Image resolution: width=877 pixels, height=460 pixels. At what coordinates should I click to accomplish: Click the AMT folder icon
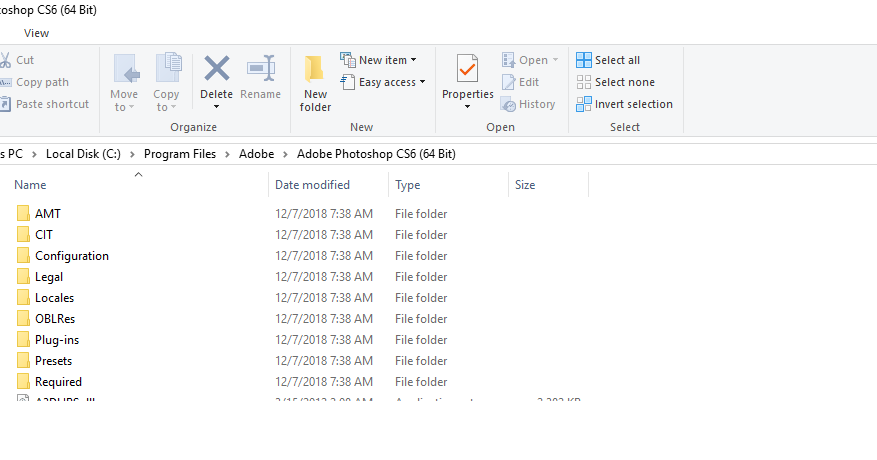pyautogui.click(x=23, y=213)
